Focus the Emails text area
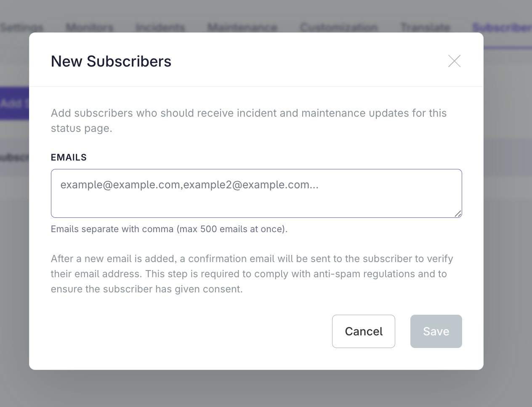Image resolution: width=532 pixels, height=407 pixels. (256, 193)
